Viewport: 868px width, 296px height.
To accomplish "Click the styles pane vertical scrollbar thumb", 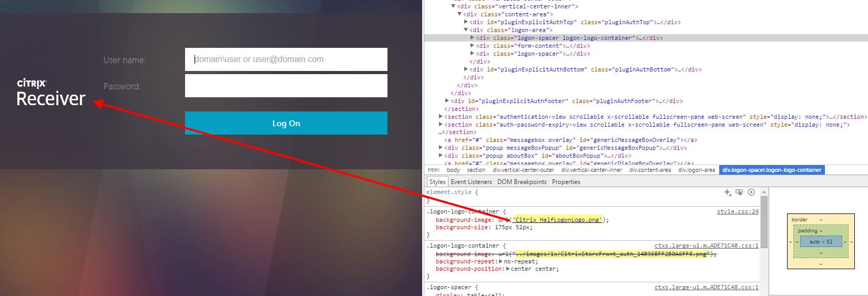I will pyautogui.click(x=764, y=222).
